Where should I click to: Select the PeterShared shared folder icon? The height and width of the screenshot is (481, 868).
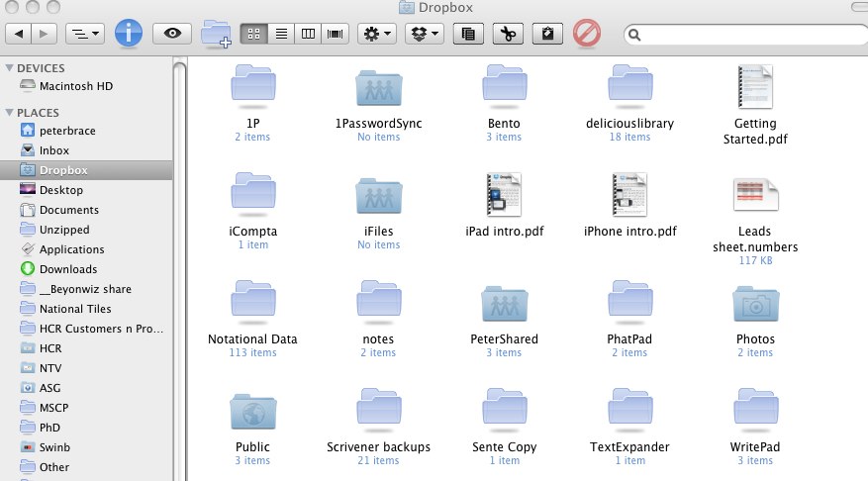(x=505, y=303)
